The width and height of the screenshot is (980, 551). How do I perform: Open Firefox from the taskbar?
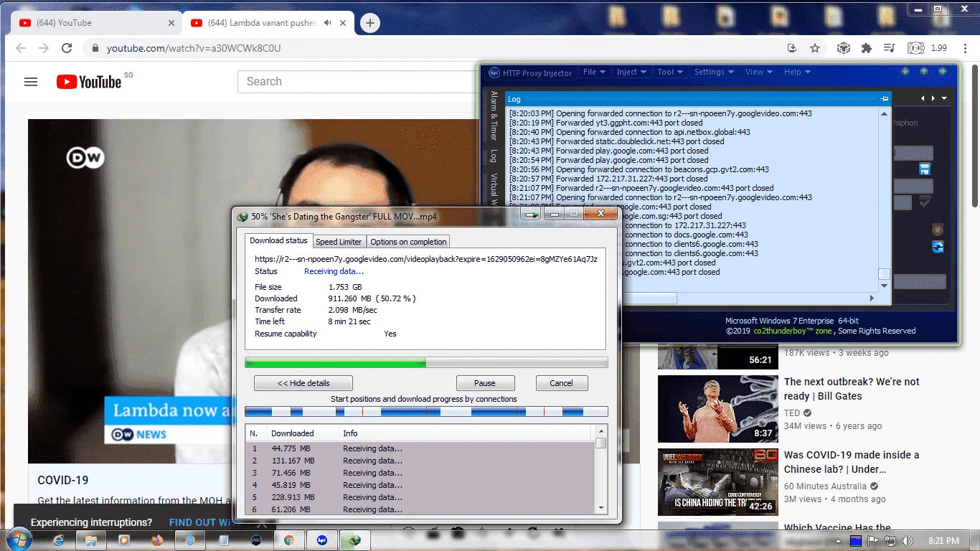coord(157,540)
